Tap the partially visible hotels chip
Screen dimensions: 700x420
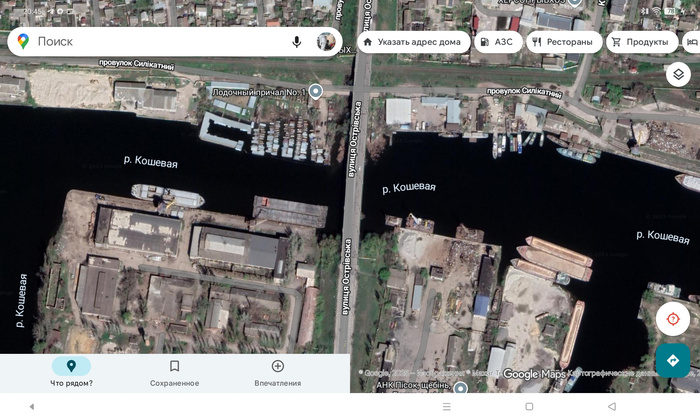[691, 42]
